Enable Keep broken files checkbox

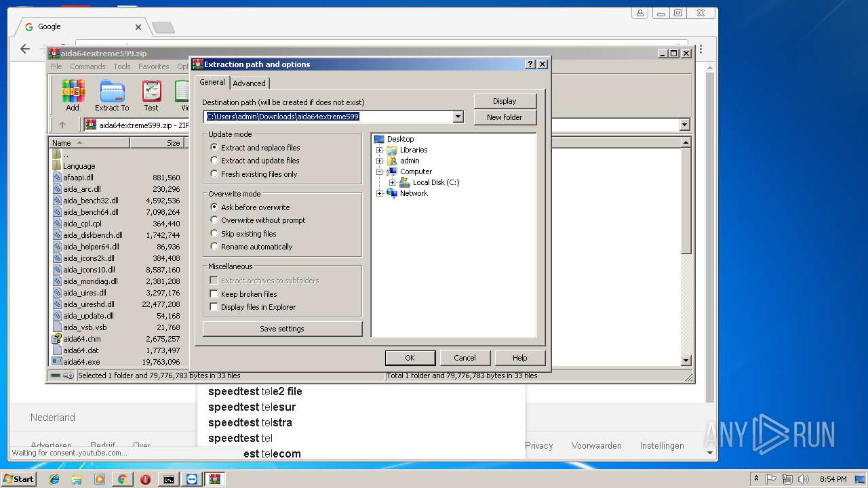214,293
